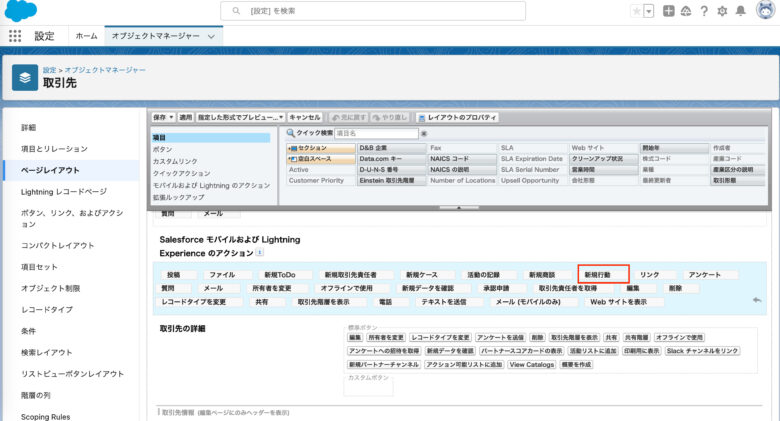780x421 pixels.
Task: Click the 設定 breadcrumb link
Action: tap(49, 70)
